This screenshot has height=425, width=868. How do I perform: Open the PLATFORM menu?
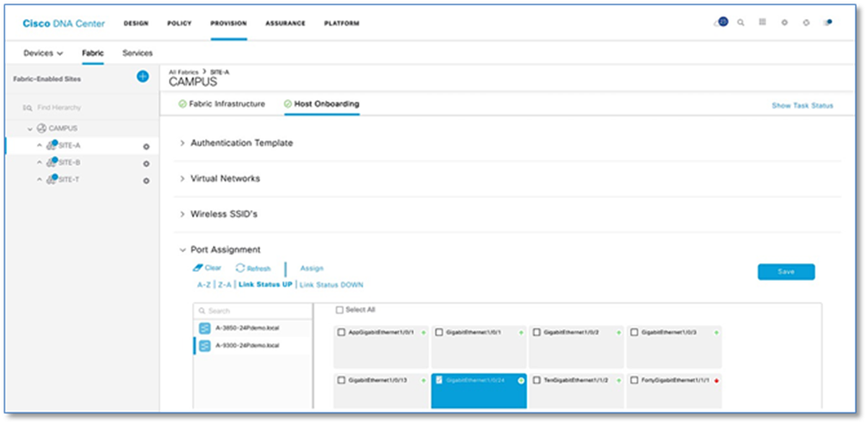tap(342, 23)
